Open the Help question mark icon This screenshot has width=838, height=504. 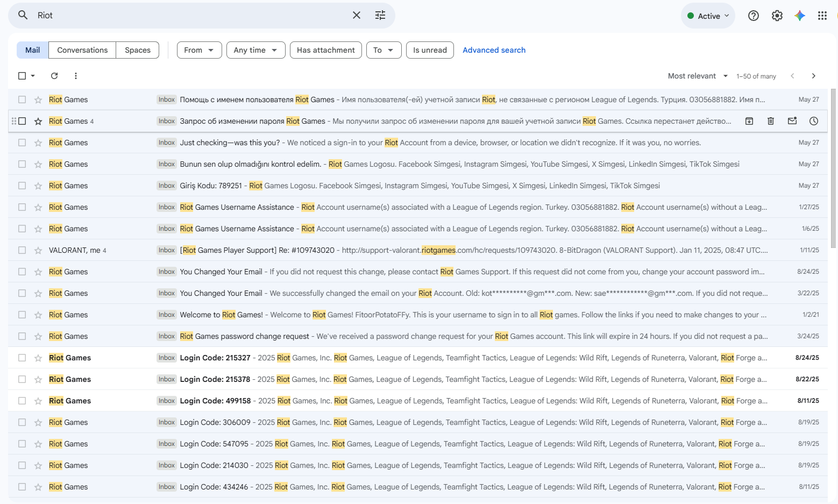click(x=754, y=16)
